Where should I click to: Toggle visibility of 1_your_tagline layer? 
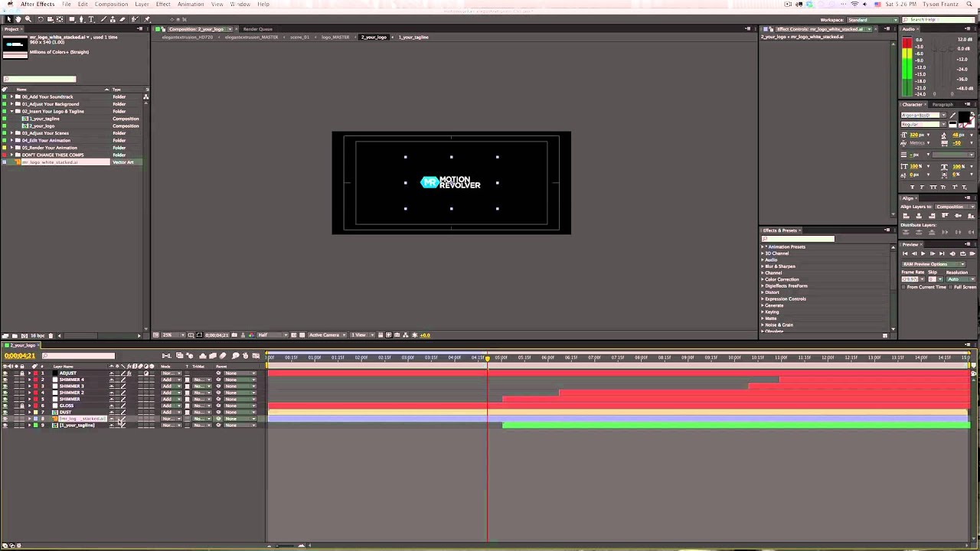click(5, 425)
